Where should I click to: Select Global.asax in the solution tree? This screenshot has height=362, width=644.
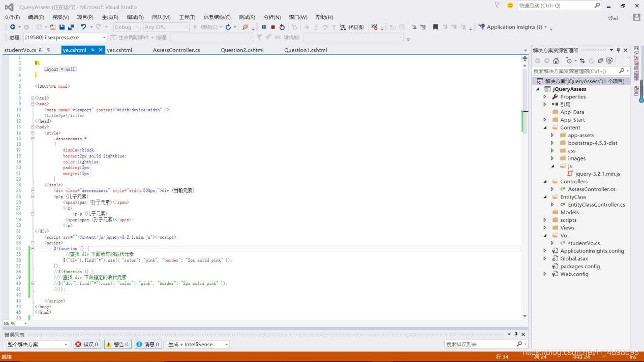(574, 258)
